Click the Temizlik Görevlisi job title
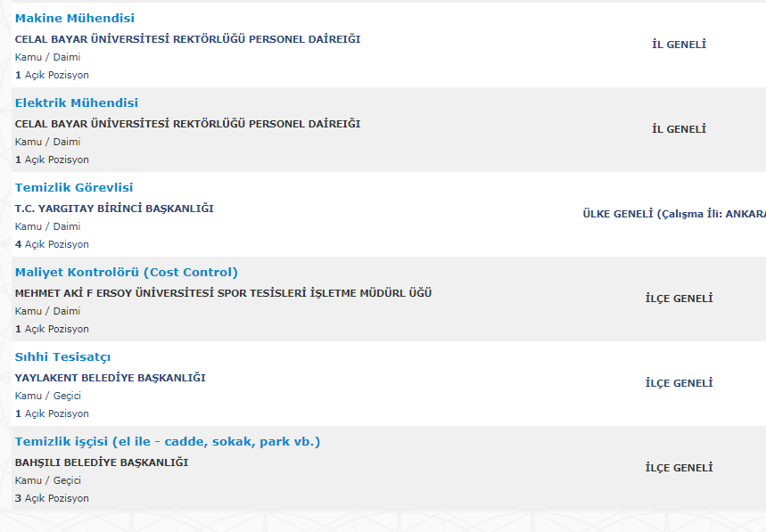Image resolution: width=766 pixels, height=532 pixels. click(x=74, y=188)
